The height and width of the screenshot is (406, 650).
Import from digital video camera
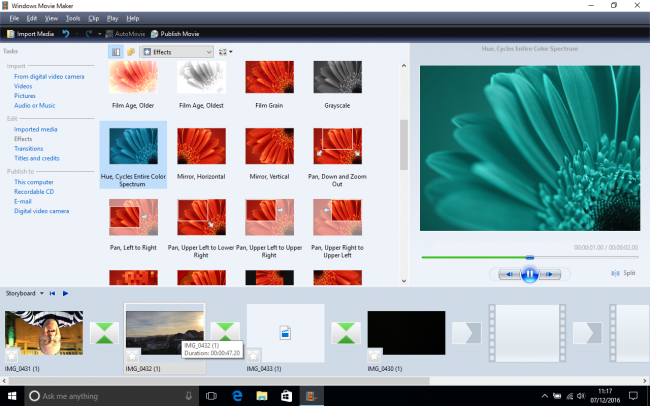pyautogui.click(x=49, y=76)
